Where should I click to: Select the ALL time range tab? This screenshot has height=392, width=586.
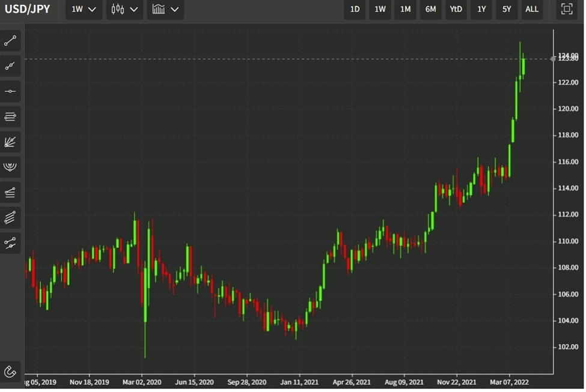(531, 9)
